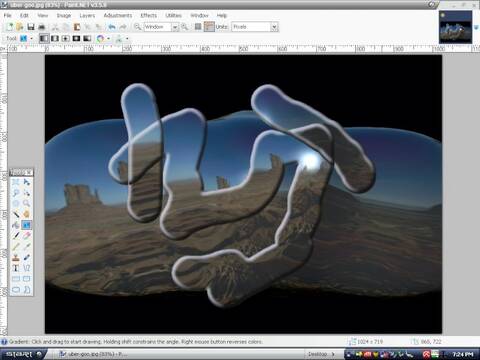Open the Effects menu
Image resolution: width=480 pixels, height=360 pixels.
pos(149,15)
